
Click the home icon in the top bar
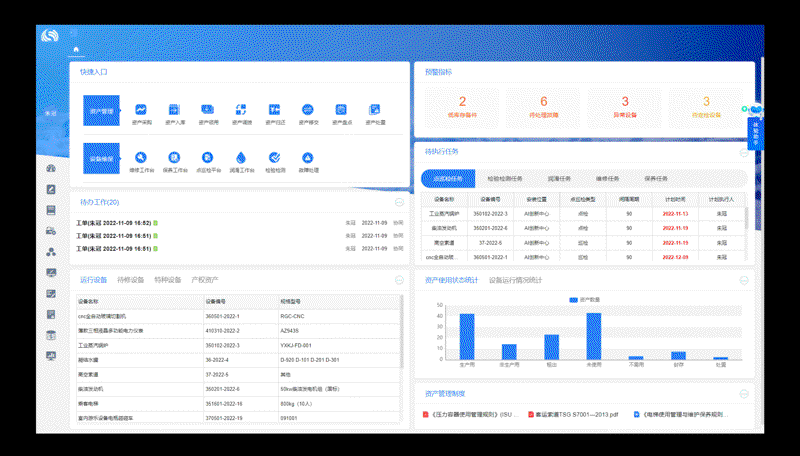pyautogui.click(x=76, y=49)
